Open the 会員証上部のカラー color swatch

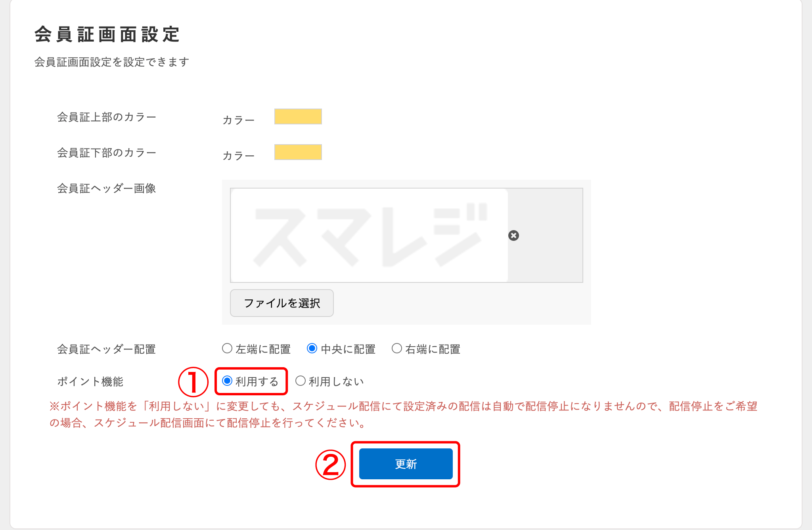pyautogui.click(x=298, y=116)
